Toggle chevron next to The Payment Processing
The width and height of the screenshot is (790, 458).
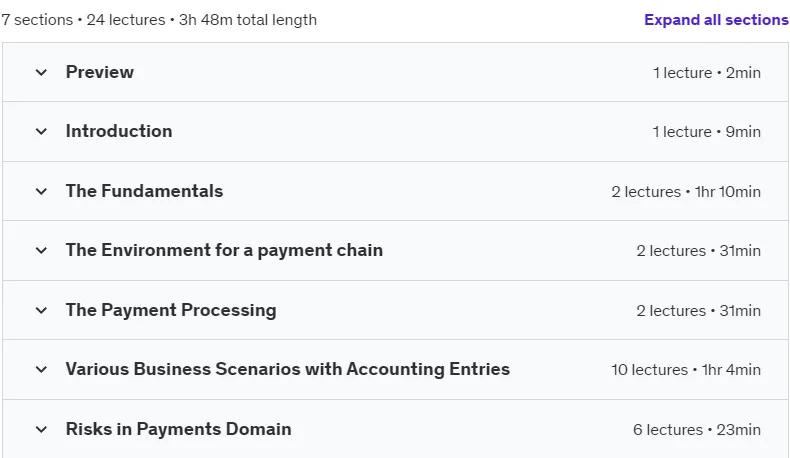click(x=41, y=310)
